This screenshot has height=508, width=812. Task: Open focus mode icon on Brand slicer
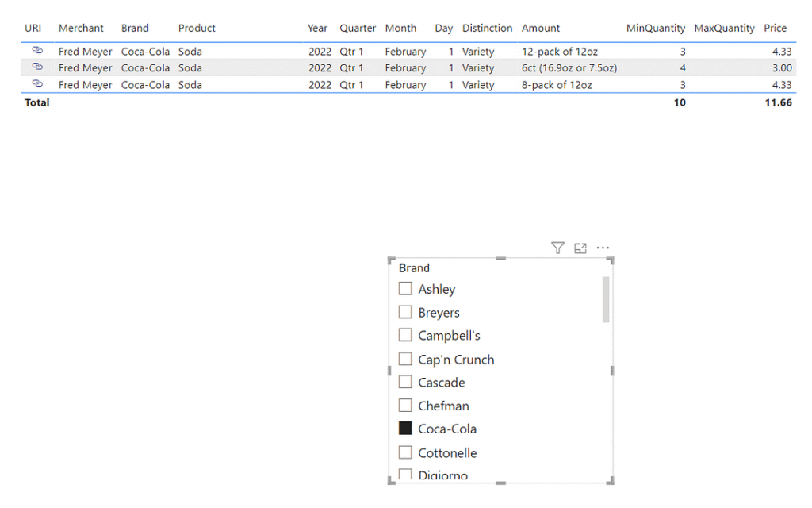580,248
